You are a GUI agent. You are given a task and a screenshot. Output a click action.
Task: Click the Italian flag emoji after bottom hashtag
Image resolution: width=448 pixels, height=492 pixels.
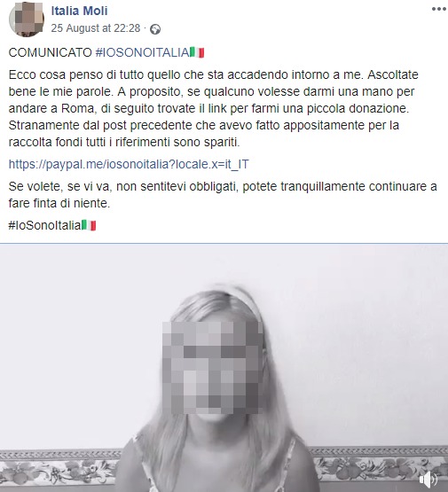(x=89, y=225)
